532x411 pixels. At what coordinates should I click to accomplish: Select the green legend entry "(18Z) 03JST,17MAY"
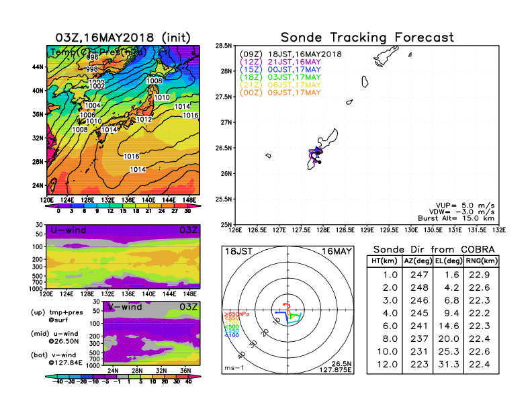(280, 77)
